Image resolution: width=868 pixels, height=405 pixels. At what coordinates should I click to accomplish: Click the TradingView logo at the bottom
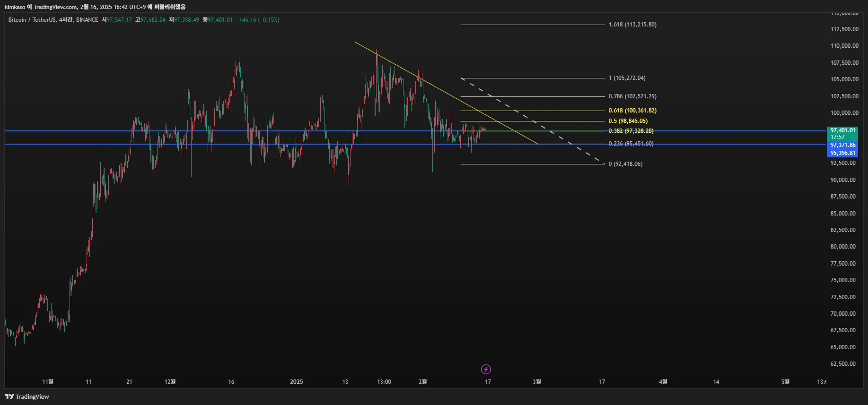click(x=27, y=396)
